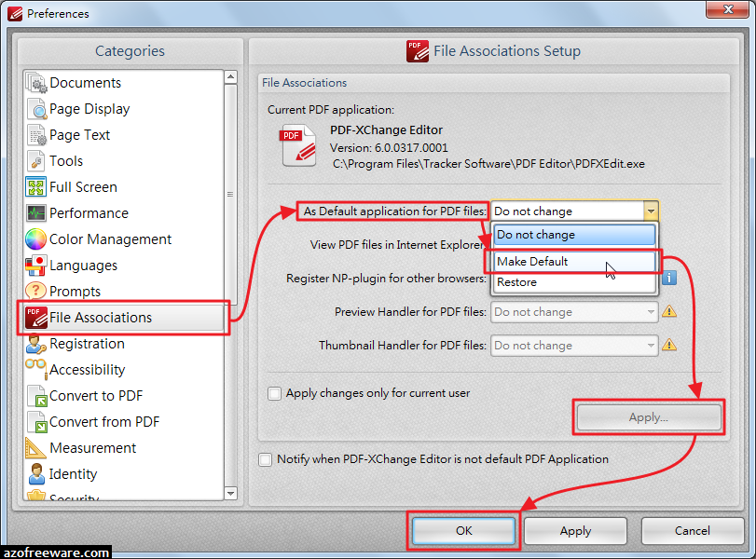Click the Registration user key icon

click(36, 344)
